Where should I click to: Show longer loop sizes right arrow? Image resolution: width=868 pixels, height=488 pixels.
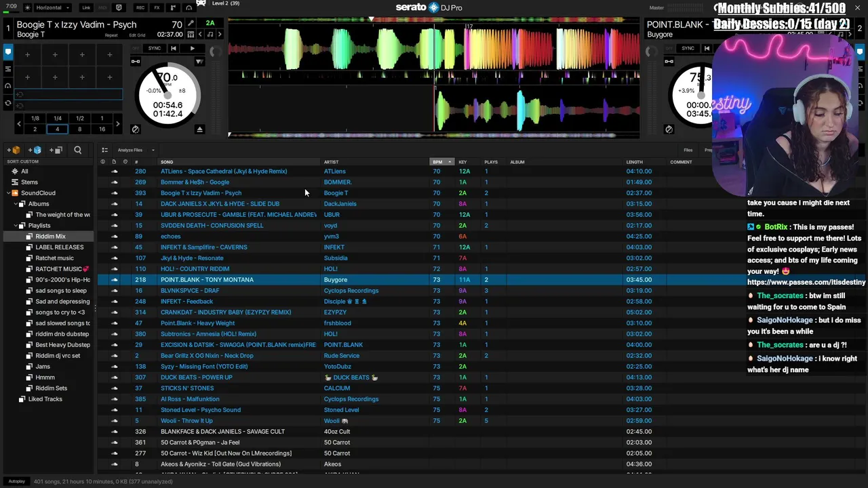117,124
